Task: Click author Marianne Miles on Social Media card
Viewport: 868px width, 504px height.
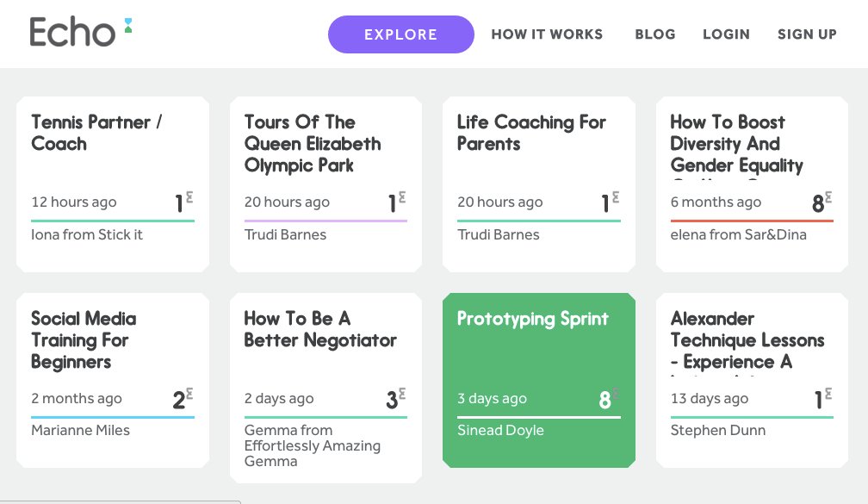Action: click(80, 430)
